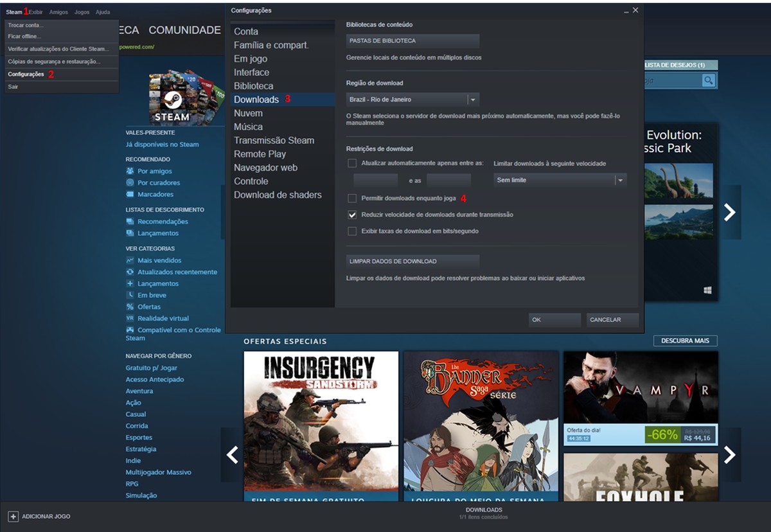Open the Transmissão Steam settings tab

[283, 140]
